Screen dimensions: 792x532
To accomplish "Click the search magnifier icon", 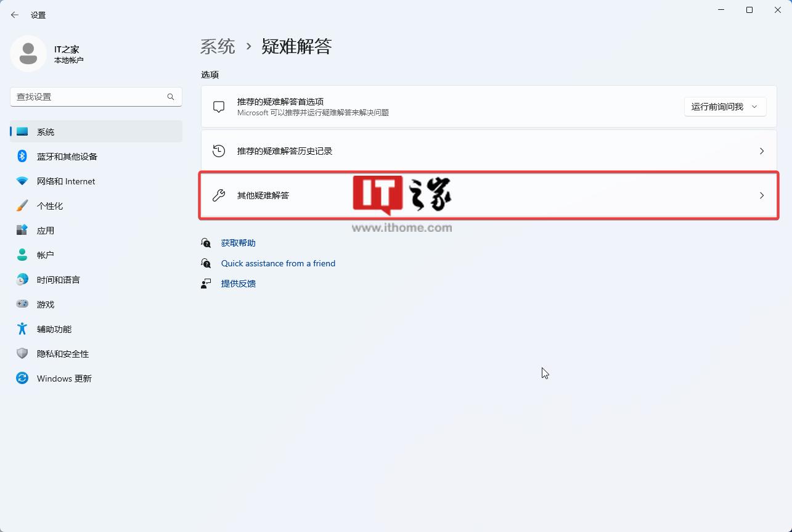I will (171, 97).
